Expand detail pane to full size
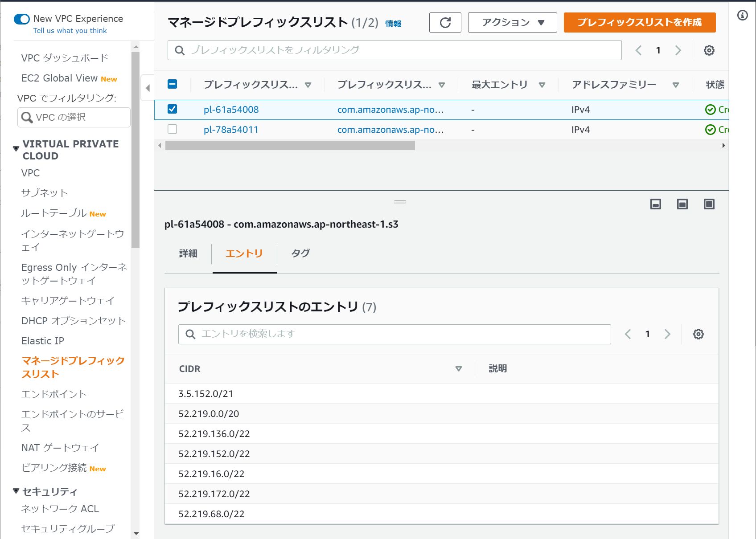 (x=709, y=204)
